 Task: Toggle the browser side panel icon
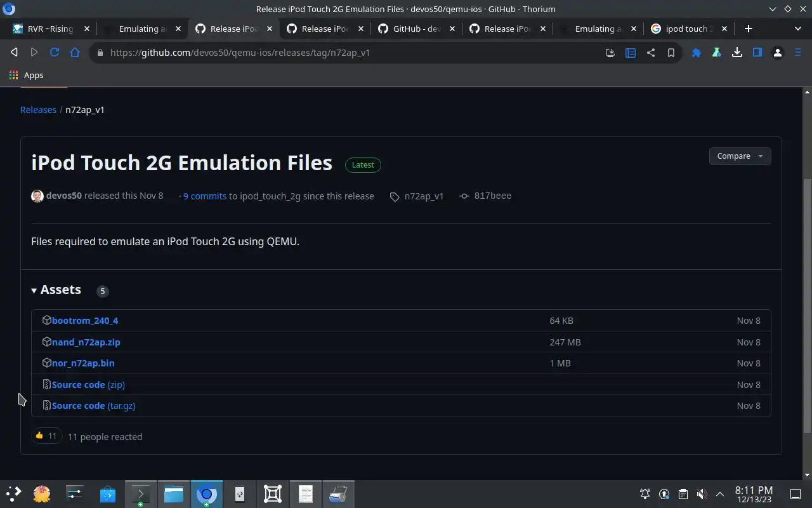tap(757, 53)
